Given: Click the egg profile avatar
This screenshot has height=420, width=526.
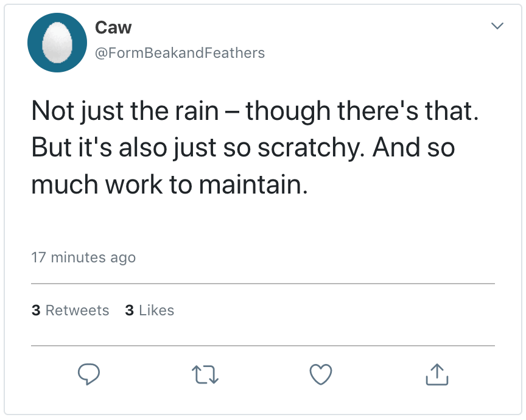Looking at the screenshot, I should pyautogui.click(x=58, y=43).
